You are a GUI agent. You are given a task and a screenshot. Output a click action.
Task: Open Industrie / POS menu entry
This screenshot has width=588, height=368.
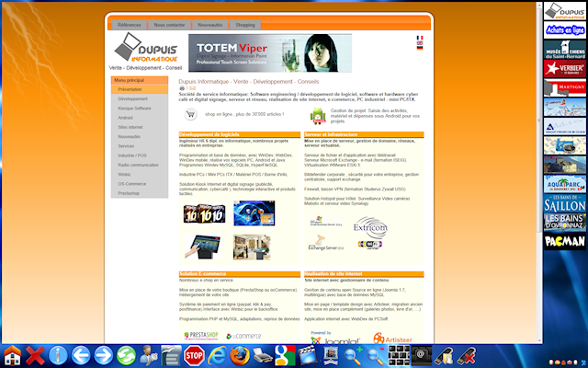coord(140,155)
